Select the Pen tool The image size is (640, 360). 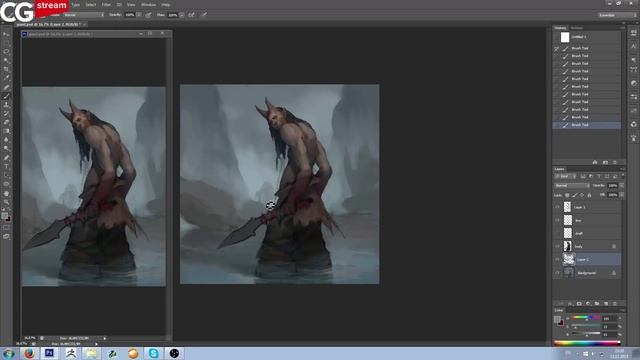pos(6,158)
